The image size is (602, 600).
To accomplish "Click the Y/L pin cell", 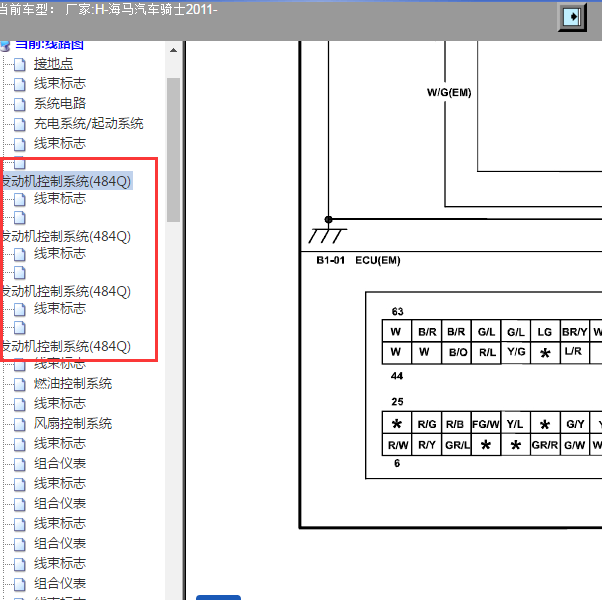I will click(x=516, y=424).
